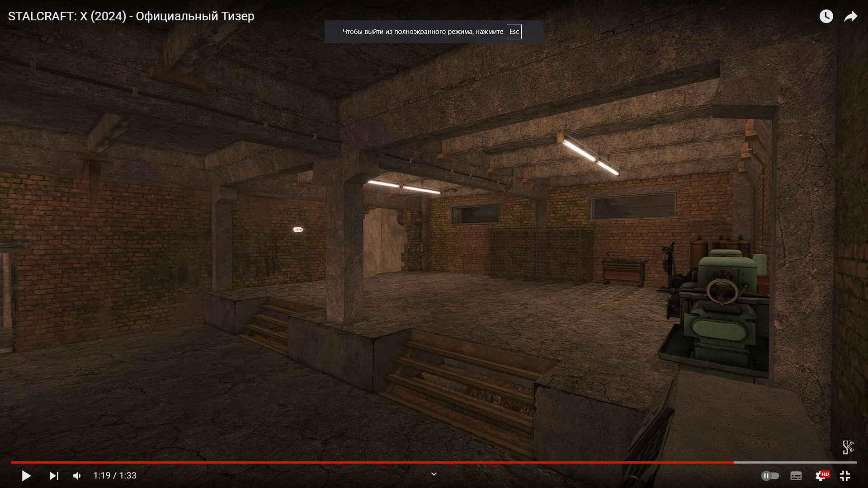Open the share arrow menu
868x488 pixels.
click(x=851, y=17)
